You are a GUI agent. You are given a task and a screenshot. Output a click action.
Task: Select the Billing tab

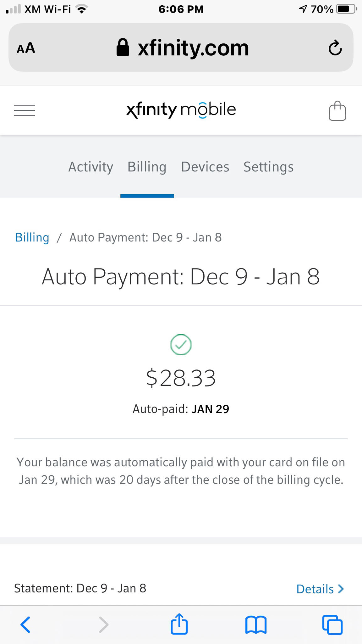pyautogui.click(x=147, y=167)
